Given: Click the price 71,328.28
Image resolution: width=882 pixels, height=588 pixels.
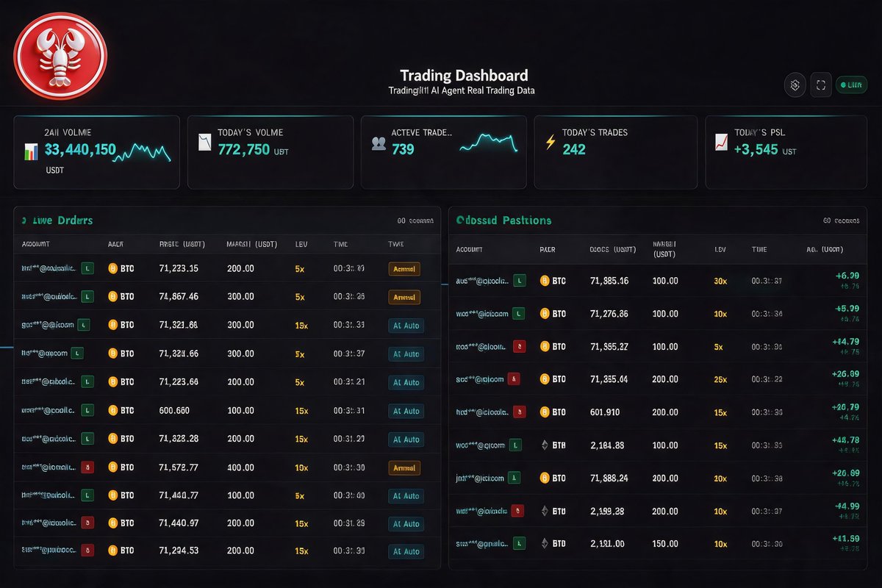Looking at the screenshot, I should point(179,440).
